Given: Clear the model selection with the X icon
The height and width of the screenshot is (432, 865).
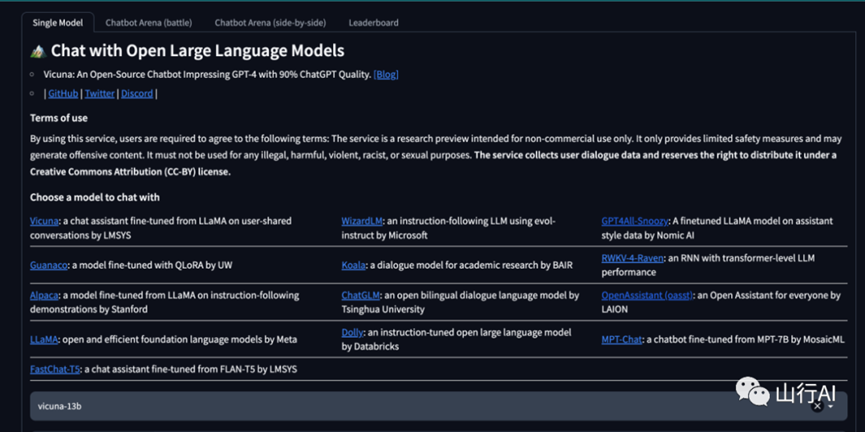Looking at the screenshot, I should [817, 407].
